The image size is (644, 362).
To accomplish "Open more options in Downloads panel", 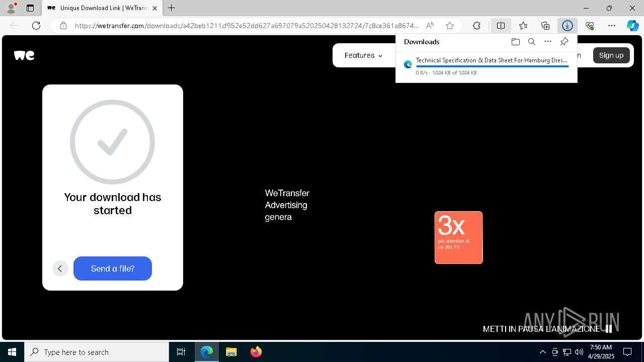I will click(x=548, y=42).
